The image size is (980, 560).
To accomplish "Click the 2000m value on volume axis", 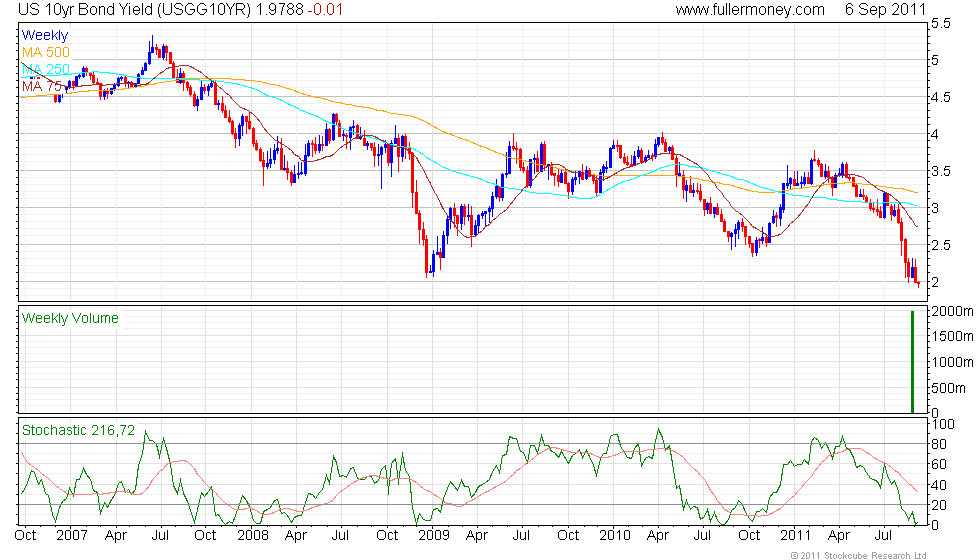I will tap(951, 311).
